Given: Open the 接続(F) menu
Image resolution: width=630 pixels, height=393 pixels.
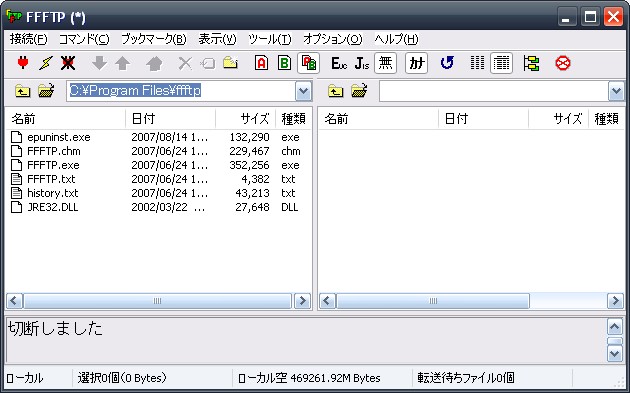Looking at the screenshot, I should coord(28,39).
